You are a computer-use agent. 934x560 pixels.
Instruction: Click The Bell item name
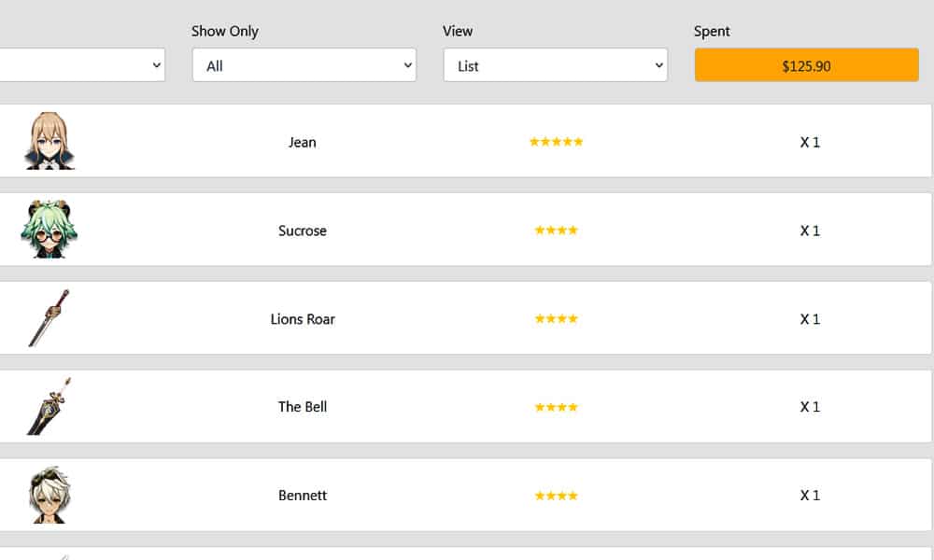pos(303,407)
